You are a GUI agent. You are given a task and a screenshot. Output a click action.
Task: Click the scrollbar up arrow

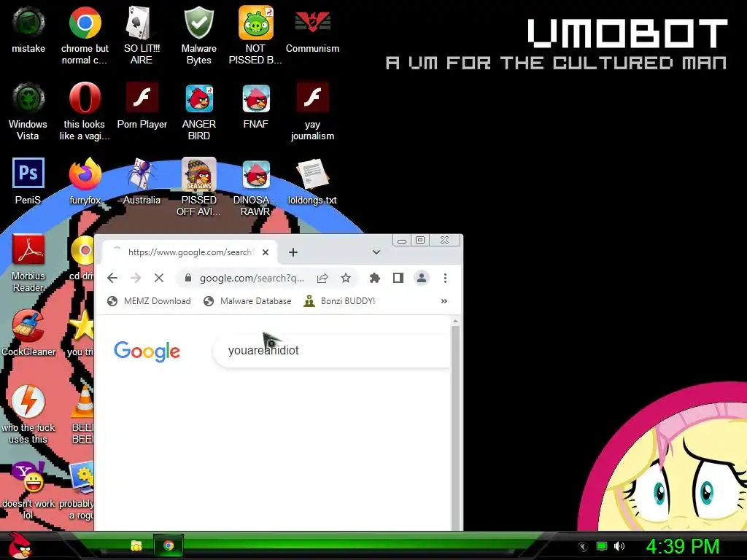(x=455, y=322)
